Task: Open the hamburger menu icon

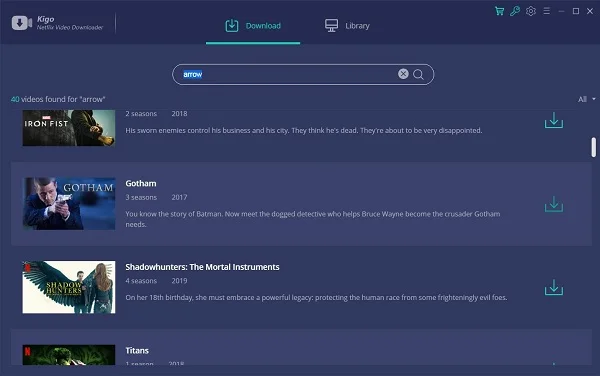Action: (546, 11)
